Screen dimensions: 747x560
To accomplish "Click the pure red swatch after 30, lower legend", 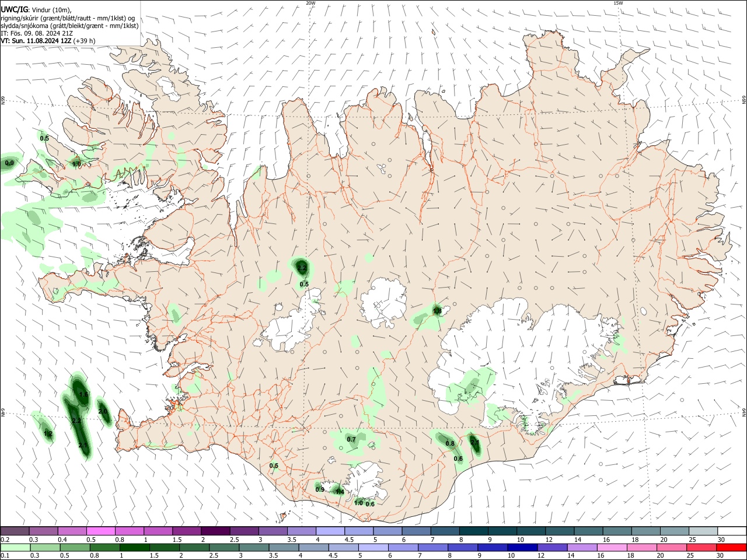I will click(731, 548).
